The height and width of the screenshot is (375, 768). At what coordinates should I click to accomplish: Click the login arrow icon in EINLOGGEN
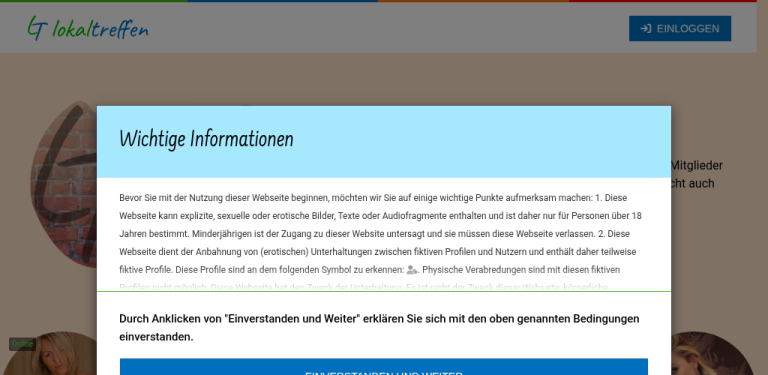646,28
